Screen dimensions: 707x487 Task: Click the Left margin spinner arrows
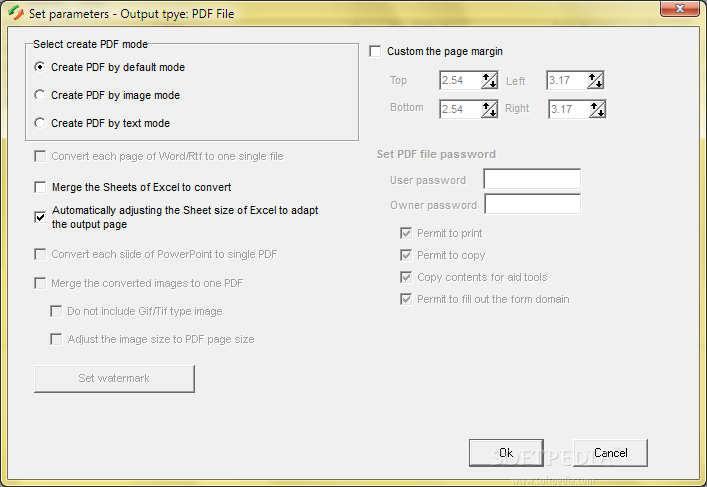coord(595,81)
